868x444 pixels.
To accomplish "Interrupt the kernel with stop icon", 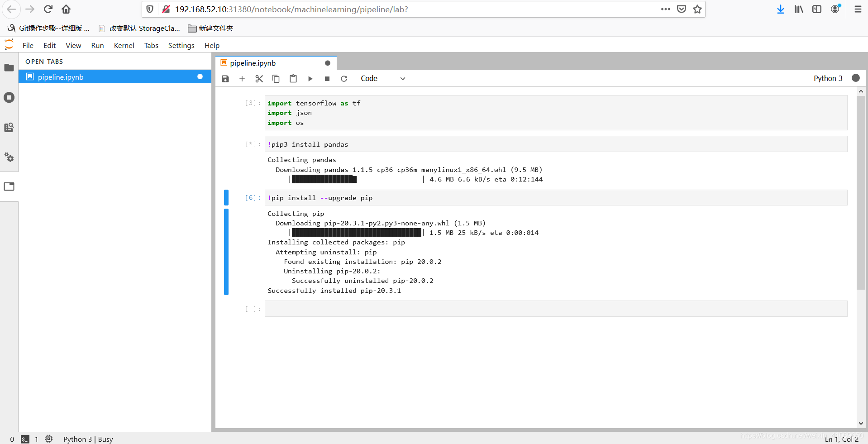I will tap(327, 78).
